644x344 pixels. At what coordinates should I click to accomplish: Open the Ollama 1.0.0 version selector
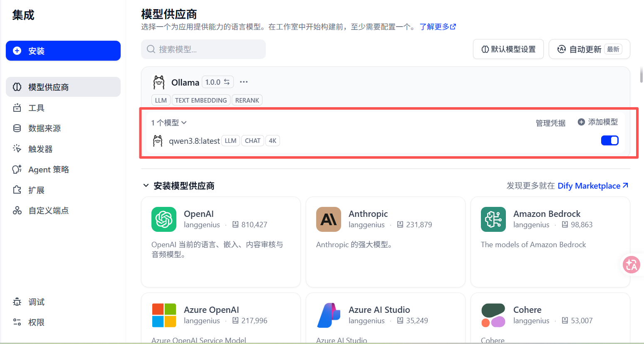pos(218,82)
